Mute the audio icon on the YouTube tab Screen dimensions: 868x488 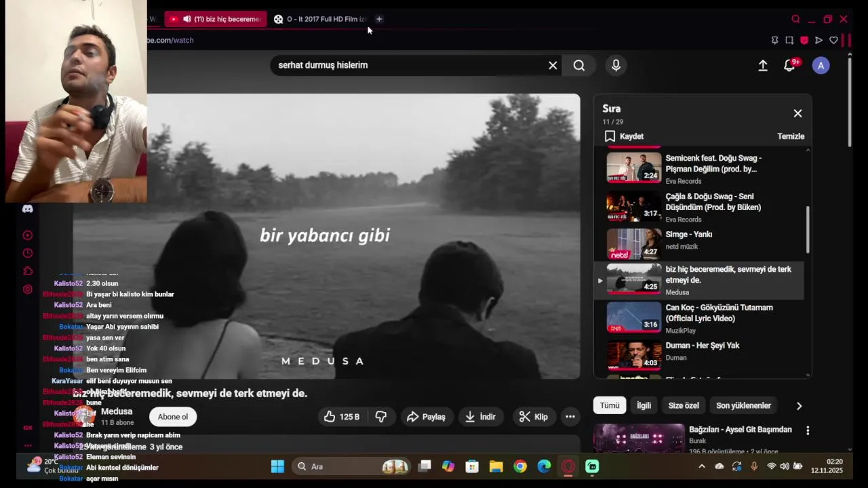186,19
